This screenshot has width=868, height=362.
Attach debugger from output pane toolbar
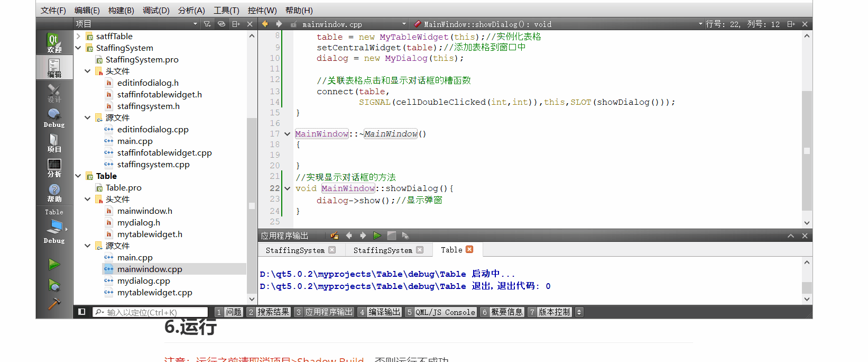405,236
